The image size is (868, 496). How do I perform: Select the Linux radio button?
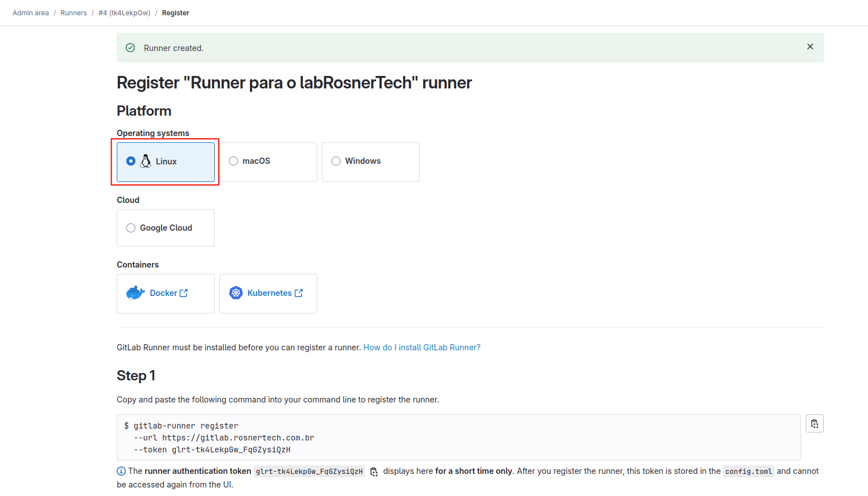click(x=131, y=161)
